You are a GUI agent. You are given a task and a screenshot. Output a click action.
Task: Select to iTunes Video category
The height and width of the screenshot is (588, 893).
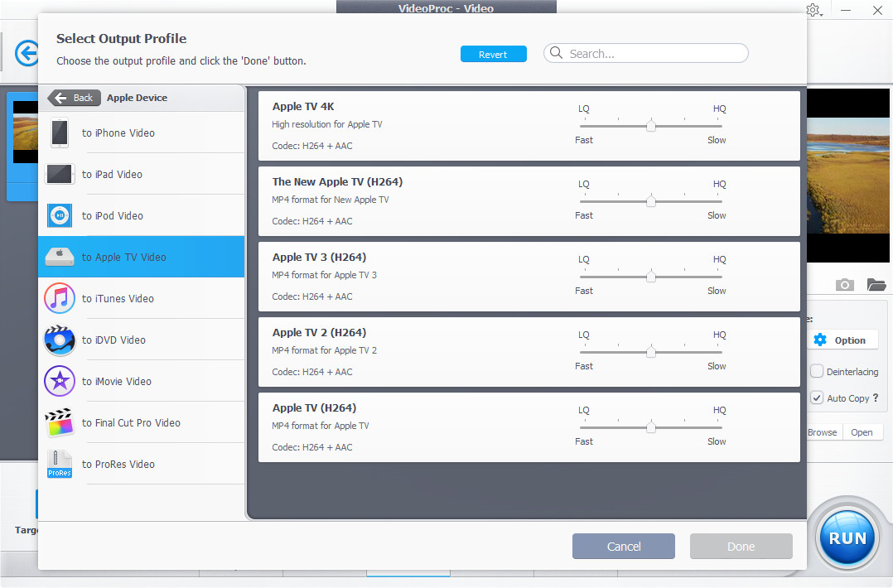[x=141, y=298]
